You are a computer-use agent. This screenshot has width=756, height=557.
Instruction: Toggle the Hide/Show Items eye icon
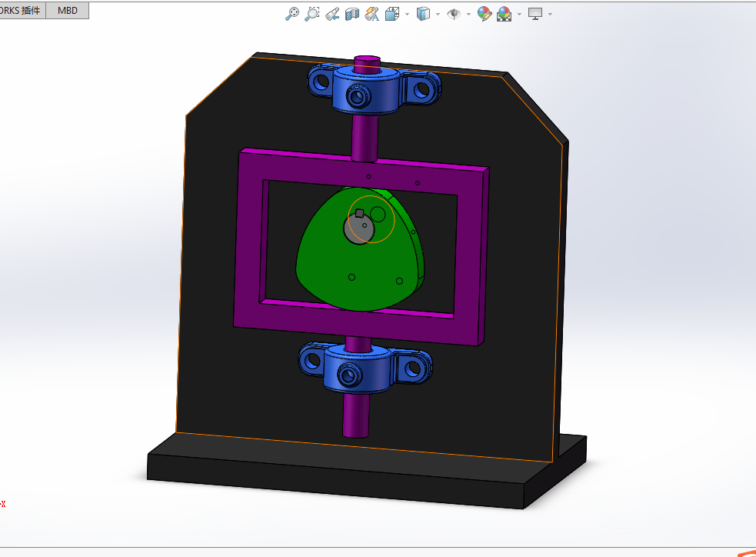coord(454,14)
